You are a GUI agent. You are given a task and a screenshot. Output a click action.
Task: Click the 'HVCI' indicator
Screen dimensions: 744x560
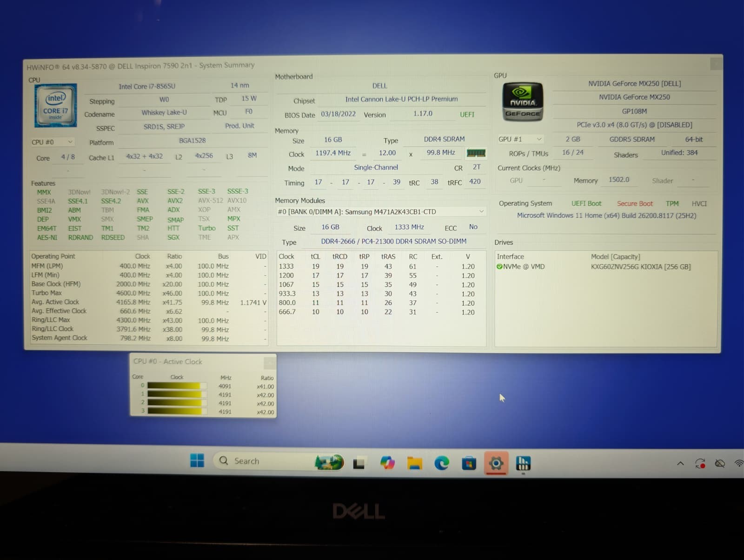[699, 204]
